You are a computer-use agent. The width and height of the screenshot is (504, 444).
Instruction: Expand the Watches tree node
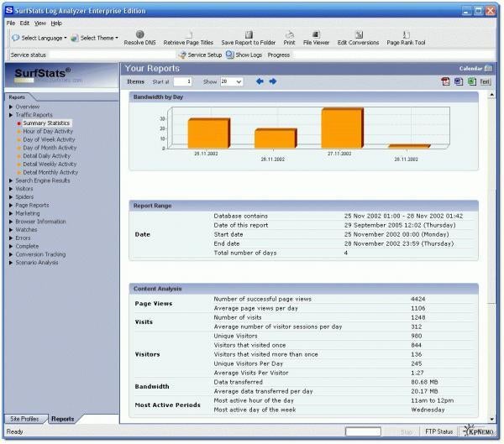point(11,230)
